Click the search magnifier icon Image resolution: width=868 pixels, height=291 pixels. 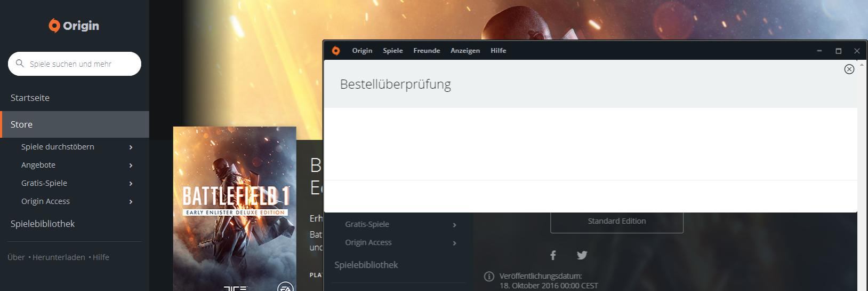point(20,64)
